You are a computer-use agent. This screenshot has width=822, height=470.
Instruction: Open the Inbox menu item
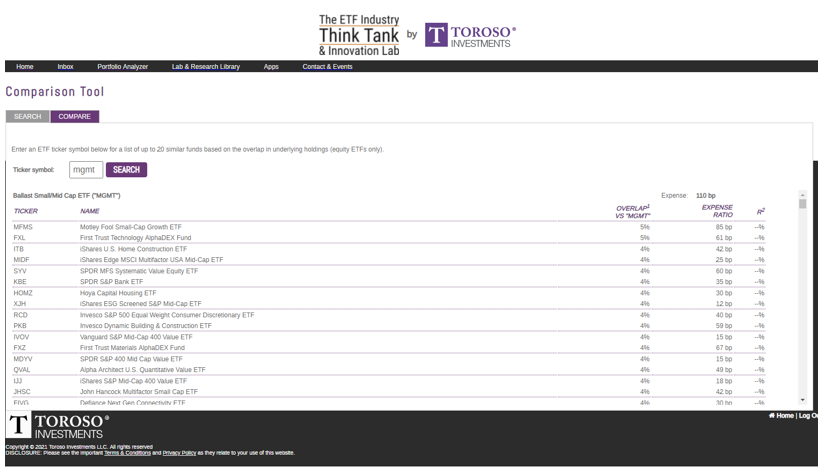[x=66, y=67]
